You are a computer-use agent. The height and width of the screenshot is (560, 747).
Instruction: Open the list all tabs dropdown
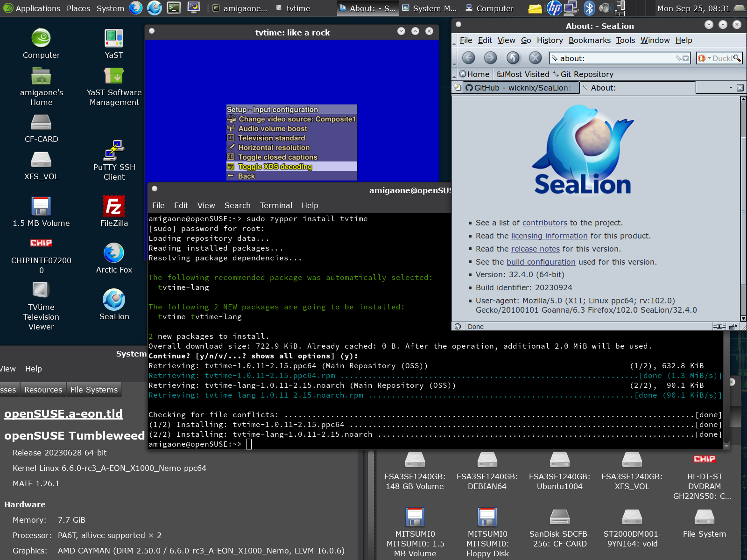point(731,88)
